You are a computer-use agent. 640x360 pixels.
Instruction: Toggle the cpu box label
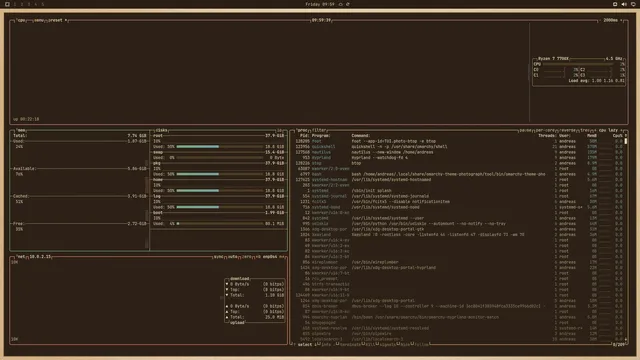[21, 20]
